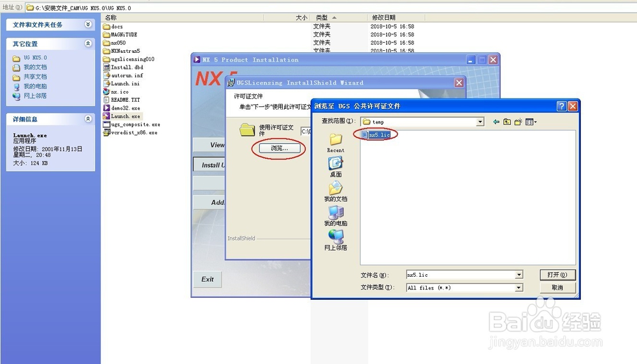637x364 pixels.
Task: Select autorun.inf file in Explorer
Action: (x=123, y=76)
